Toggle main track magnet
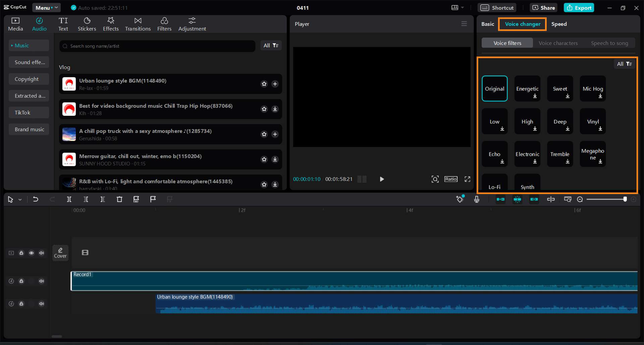 click(501, 199)
